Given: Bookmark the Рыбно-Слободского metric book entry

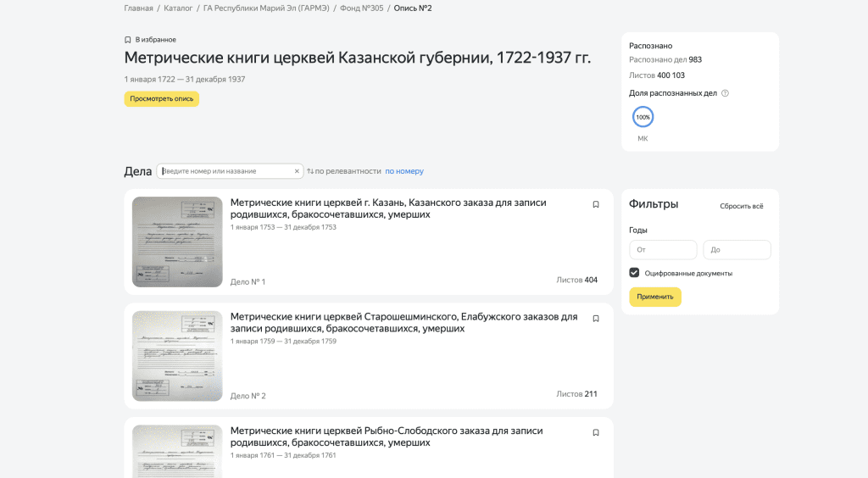Looking at the screenshot, I should [x=596, y=432].
